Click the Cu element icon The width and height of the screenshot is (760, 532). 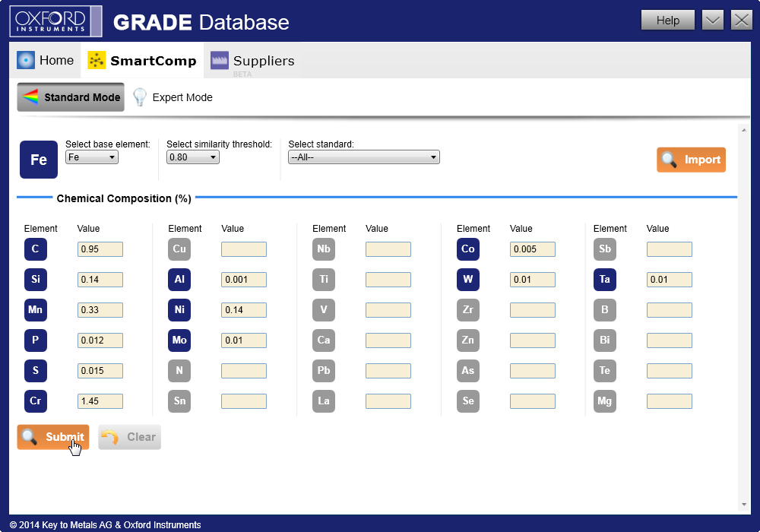[x=179, y=249]
